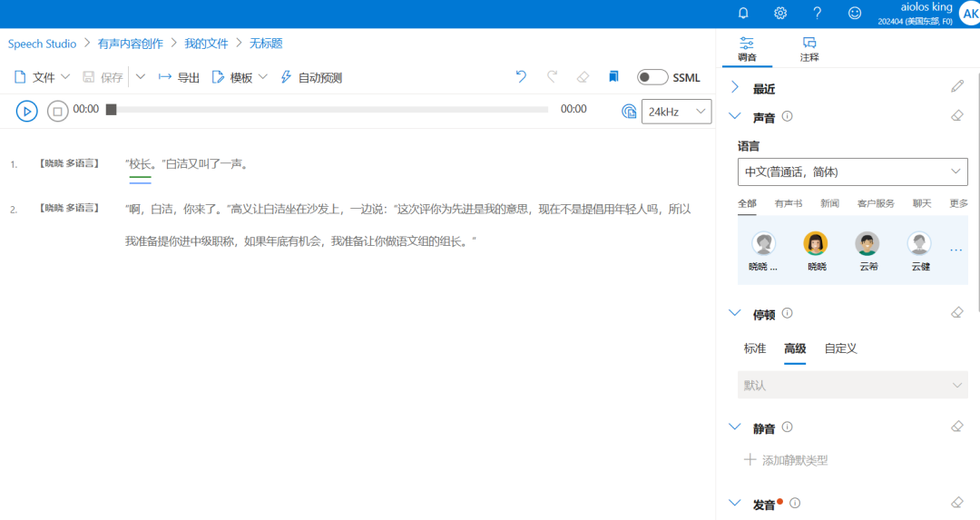The width and height of the screenshot is (980, 520).
Task: Click the first line's 晓晓 多语言 voice tag
Action: (69, 163)
